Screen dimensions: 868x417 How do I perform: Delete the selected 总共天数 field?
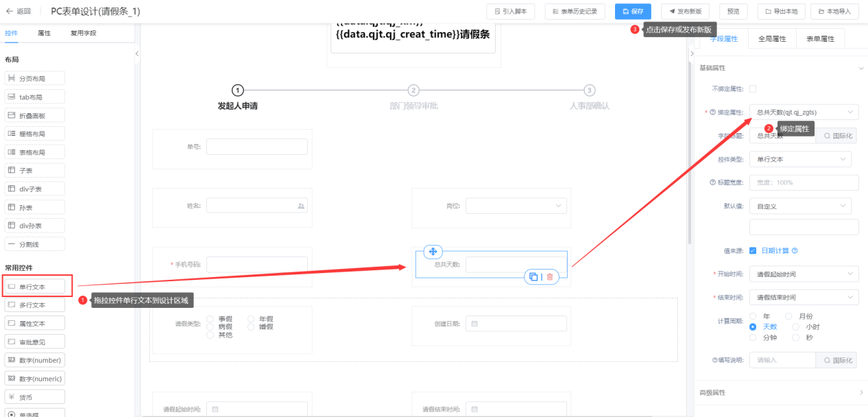click(550, 277)
